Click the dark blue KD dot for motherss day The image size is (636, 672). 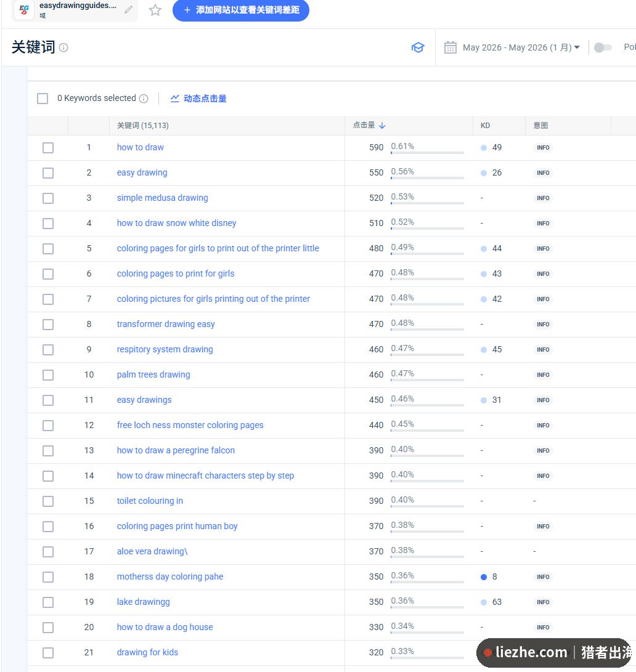pyautogui.click(x=484, y=577)
